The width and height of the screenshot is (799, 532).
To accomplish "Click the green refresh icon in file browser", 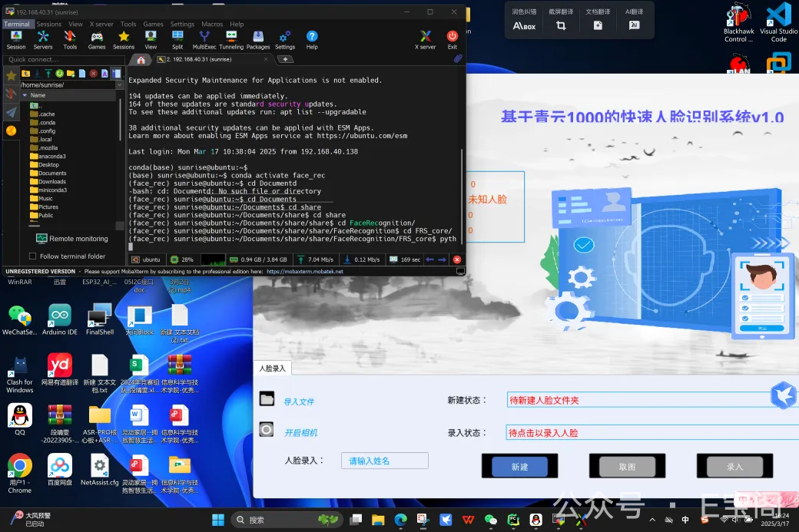I will tap(59, 74).
